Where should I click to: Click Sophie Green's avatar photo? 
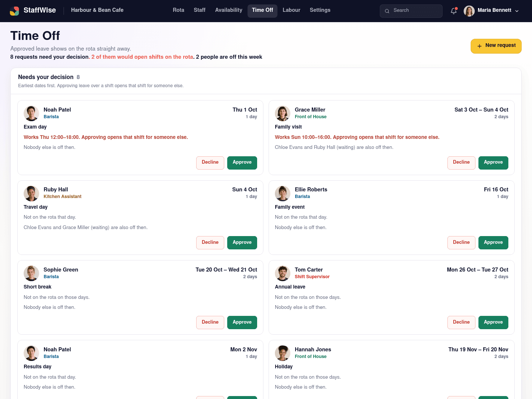tap(31, 273)
